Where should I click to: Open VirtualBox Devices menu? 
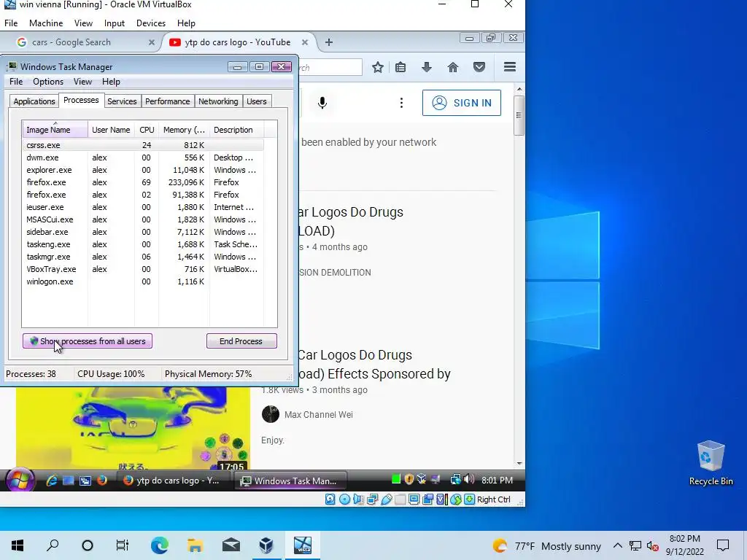click(150, 23)
